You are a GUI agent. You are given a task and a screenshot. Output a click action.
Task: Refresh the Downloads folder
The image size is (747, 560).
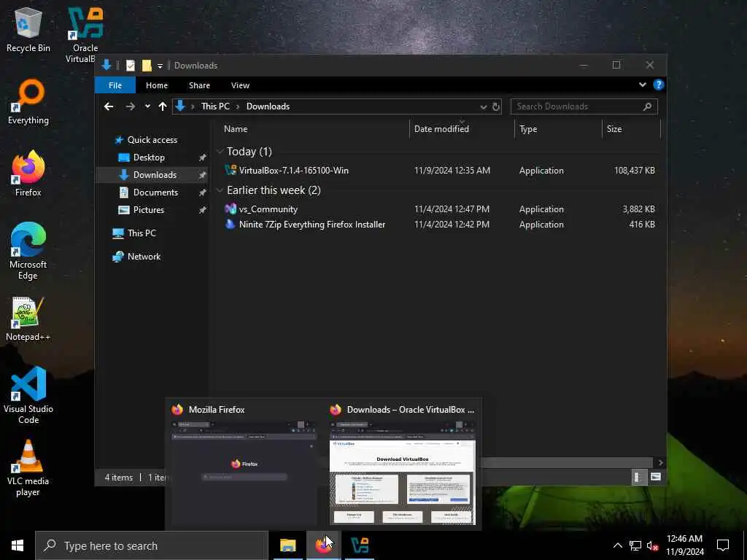click(x=495, y=106)
